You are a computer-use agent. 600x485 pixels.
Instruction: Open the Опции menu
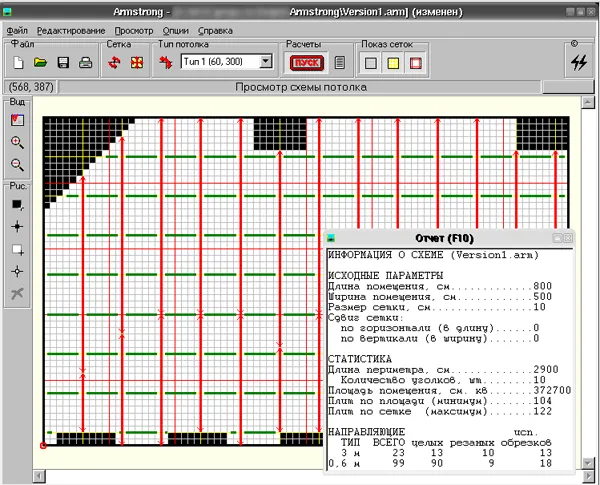(176, 31)
